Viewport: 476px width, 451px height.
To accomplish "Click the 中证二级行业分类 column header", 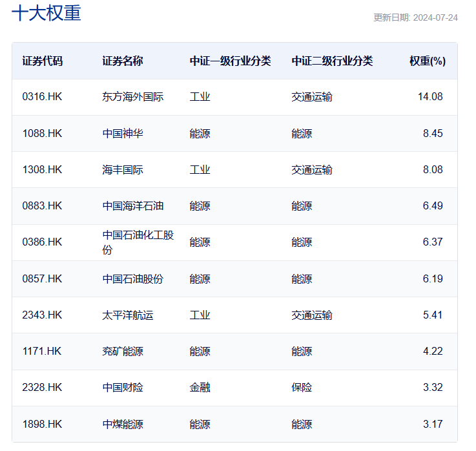I will 332,61.
